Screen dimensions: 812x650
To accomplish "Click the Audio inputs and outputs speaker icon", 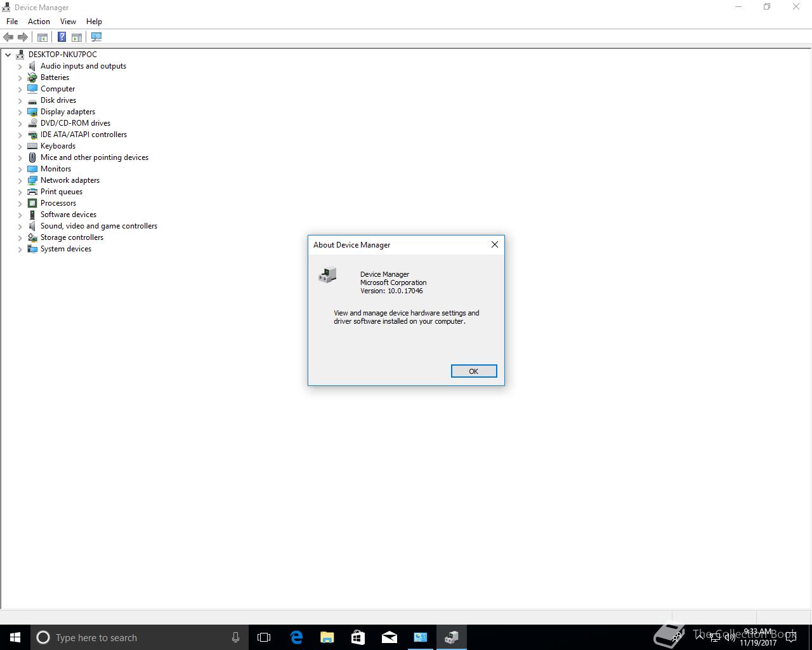I will pos(32,66).
